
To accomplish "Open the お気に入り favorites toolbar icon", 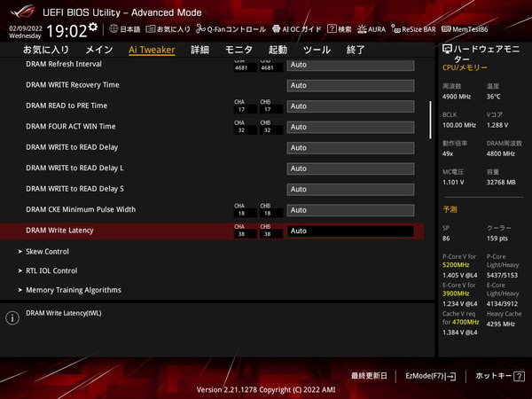I will [151, 29].
